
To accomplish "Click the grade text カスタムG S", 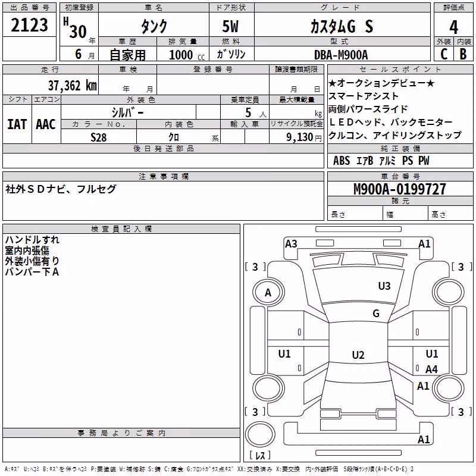I will tap(342, 27).
